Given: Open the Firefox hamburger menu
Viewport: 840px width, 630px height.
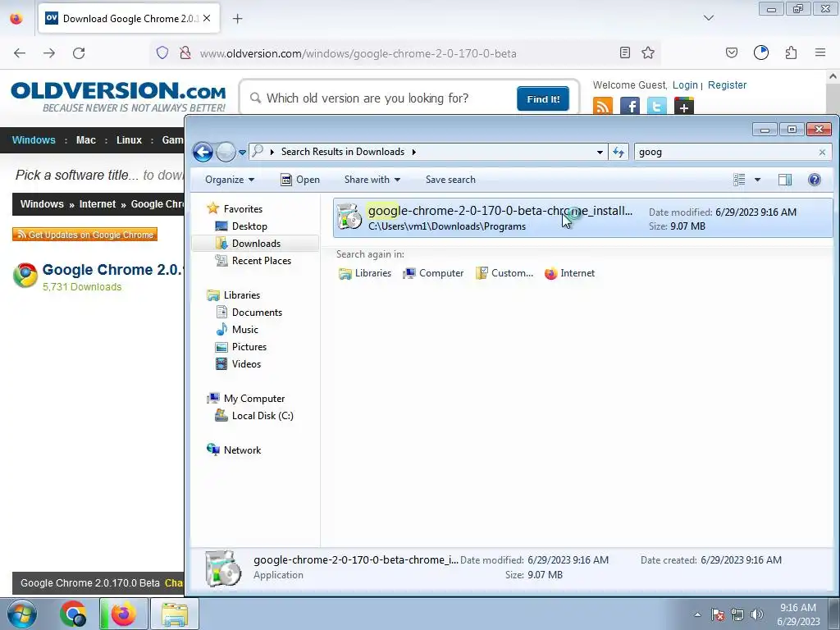Looking at the screenshot, I should 820,52.
